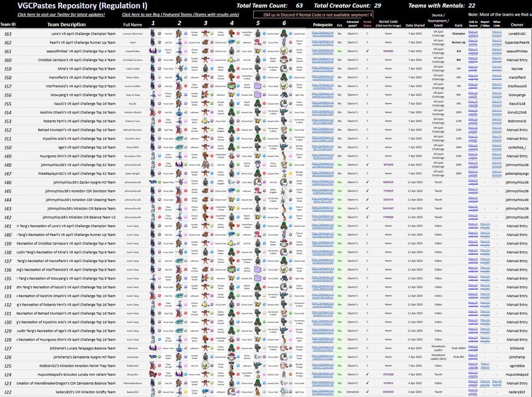Click the Discord rental code notice box
Viewport: 532px width, 397px height.
[x=313, y=15]
